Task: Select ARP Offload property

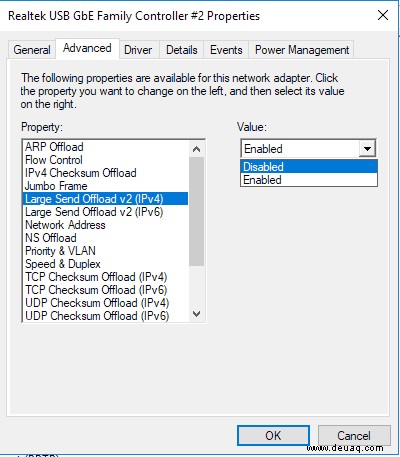Action: pos(106,147)
